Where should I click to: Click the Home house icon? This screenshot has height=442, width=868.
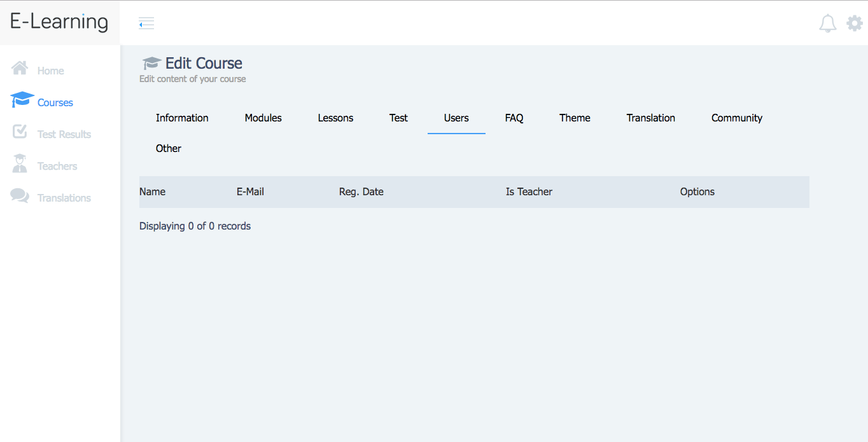20,68
